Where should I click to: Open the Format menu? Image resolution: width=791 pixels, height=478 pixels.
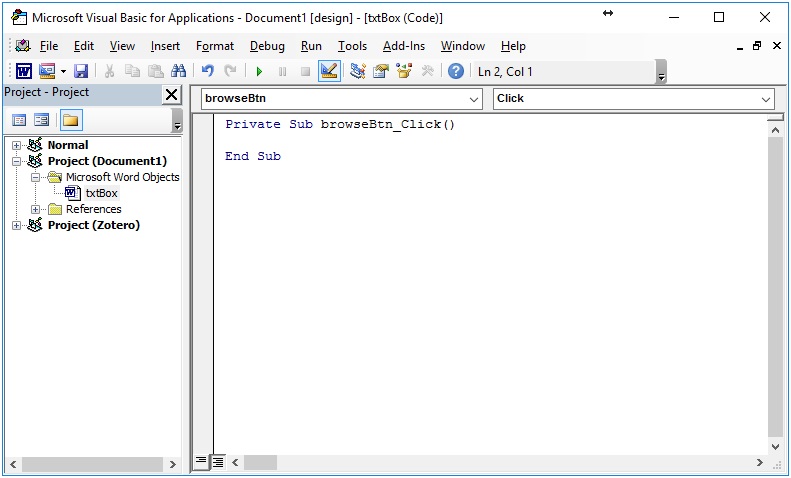(215, 46)
